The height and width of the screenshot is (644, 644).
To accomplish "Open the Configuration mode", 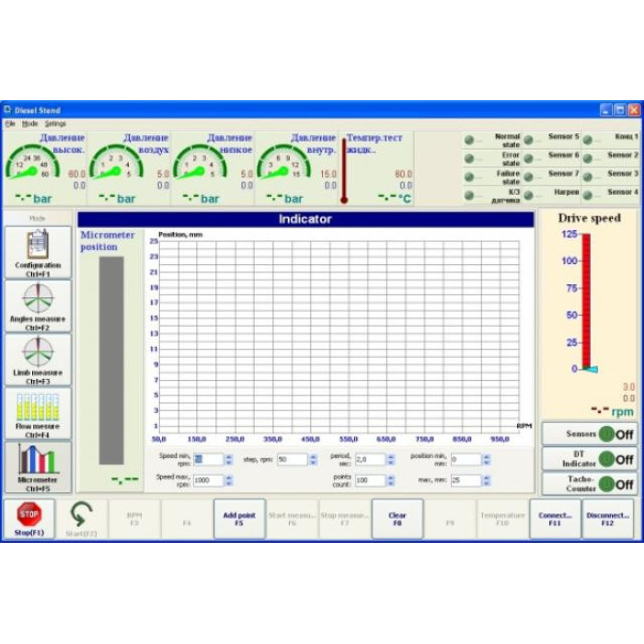I will [38, 252].
